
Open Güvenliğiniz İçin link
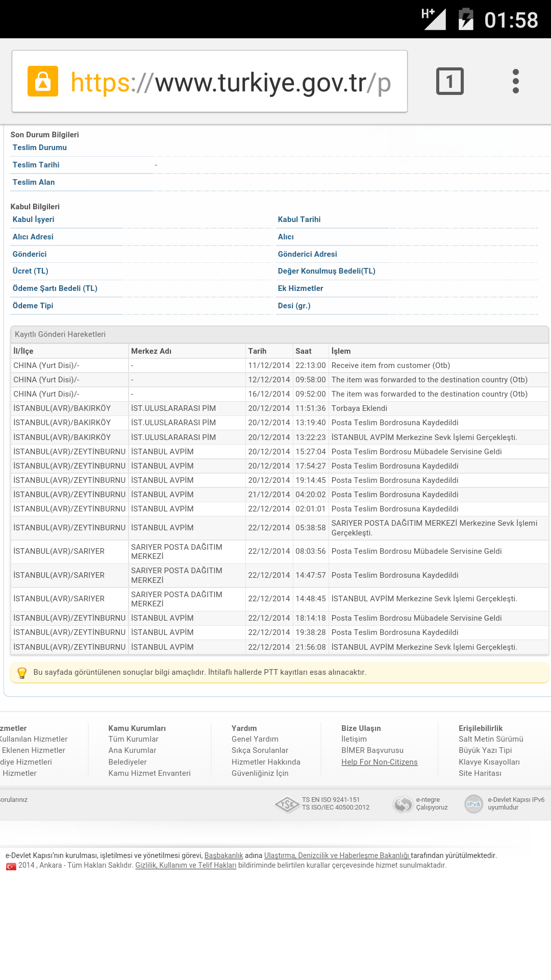(260, 773)
